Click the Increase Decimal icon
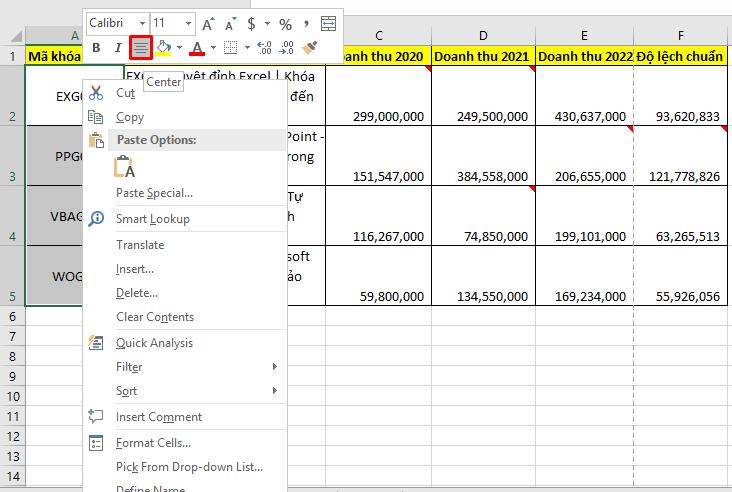This screenshot has width=732, height=492. click(x=265, y=47)
